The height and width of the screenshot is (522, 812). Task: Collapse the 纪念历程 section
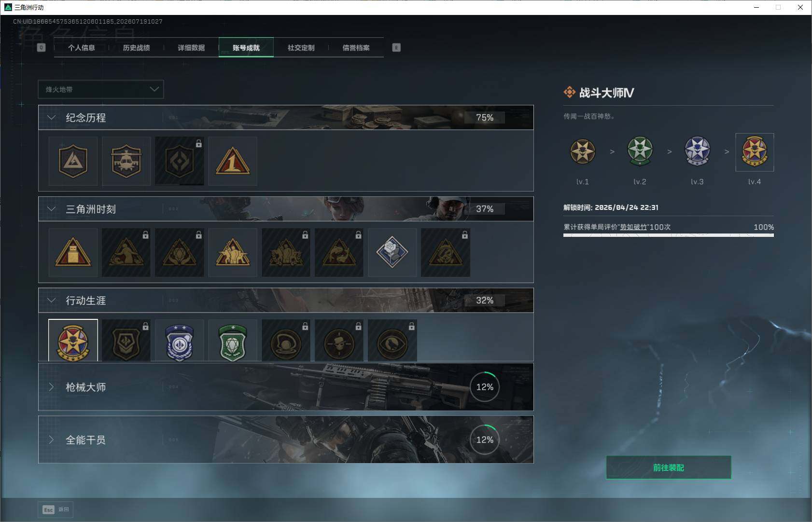pyautogui.click(x=51, y=117)
